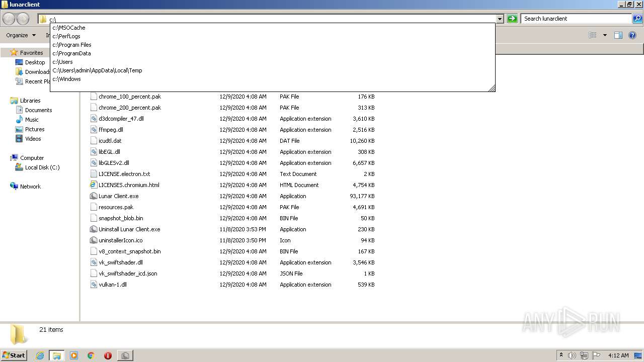Open the Organize menu
The image size is (644, 362).
[21, 35]
